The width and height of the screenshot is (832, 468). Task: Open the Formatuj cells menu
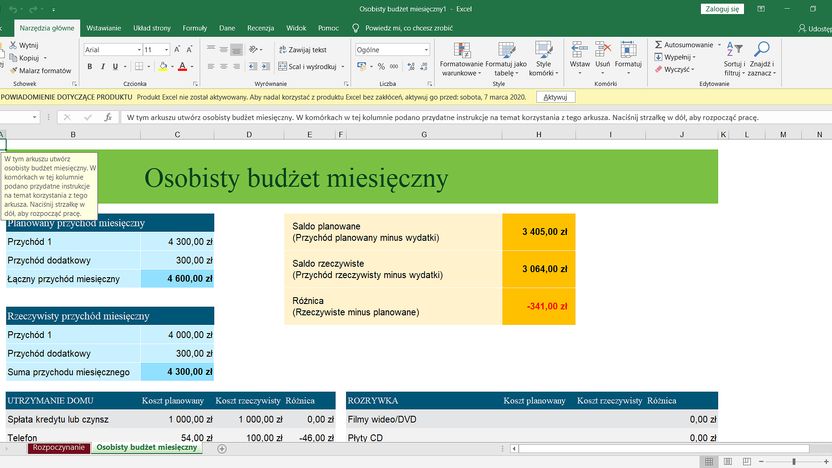628,57
